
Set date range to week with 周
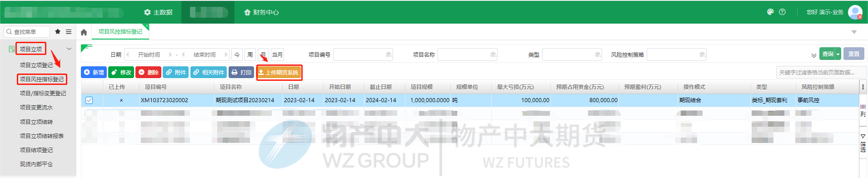[250, 54]
